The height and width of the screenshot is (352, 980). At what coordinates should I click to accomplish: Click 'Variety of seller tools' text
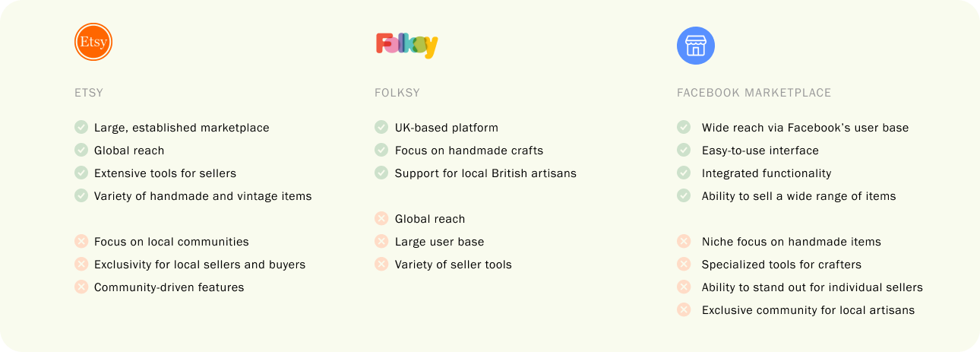point(454,265)
